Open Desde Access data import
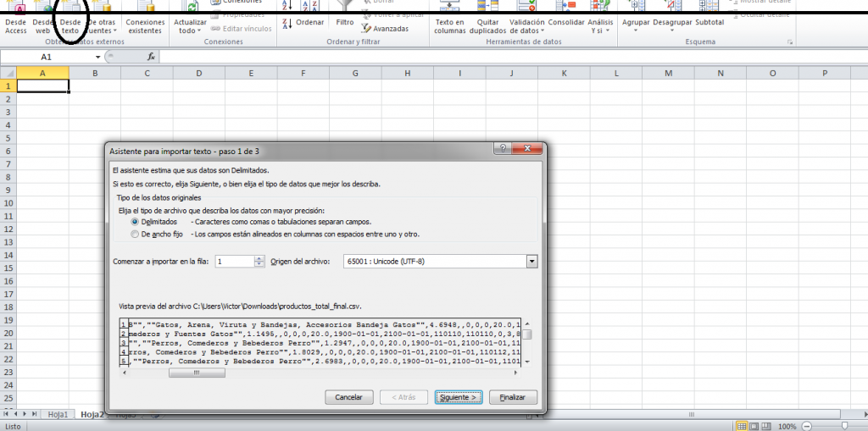 [x=16, y=20]
